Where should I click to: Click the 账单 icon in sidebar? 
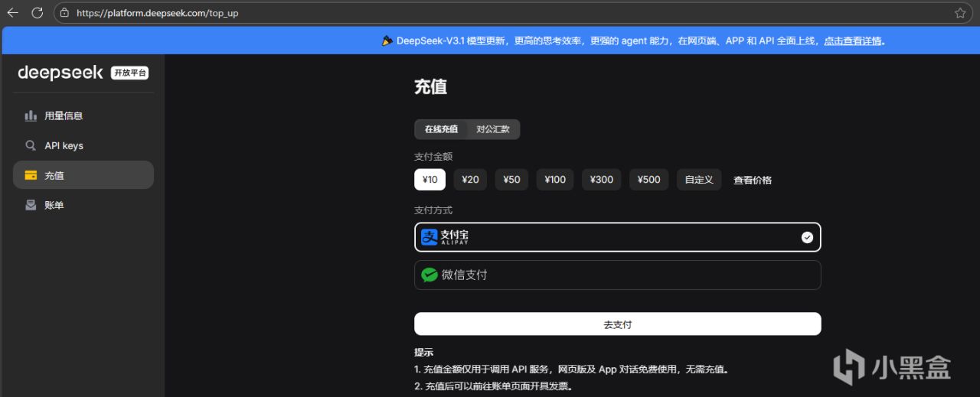[x=31, y=205]
